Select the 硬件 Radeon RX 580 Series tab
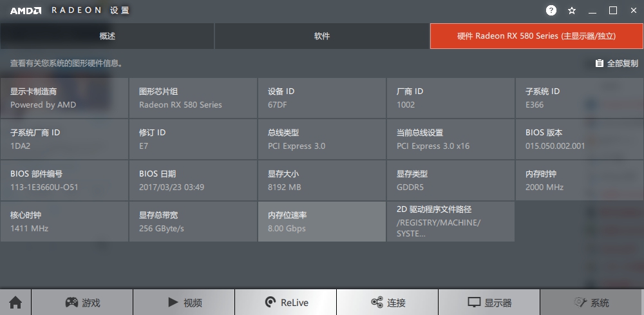 tap(536, 36)
